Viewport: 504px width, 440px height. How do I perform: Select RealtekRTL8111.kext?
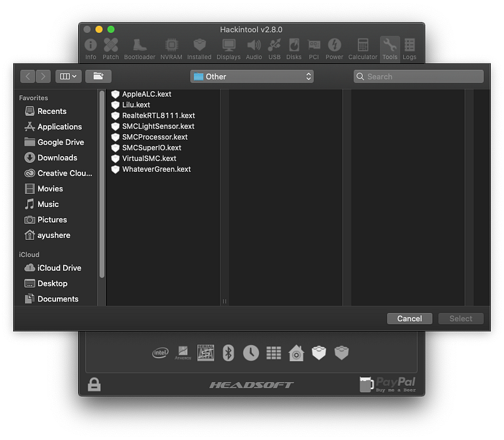[x=163, y=116]
